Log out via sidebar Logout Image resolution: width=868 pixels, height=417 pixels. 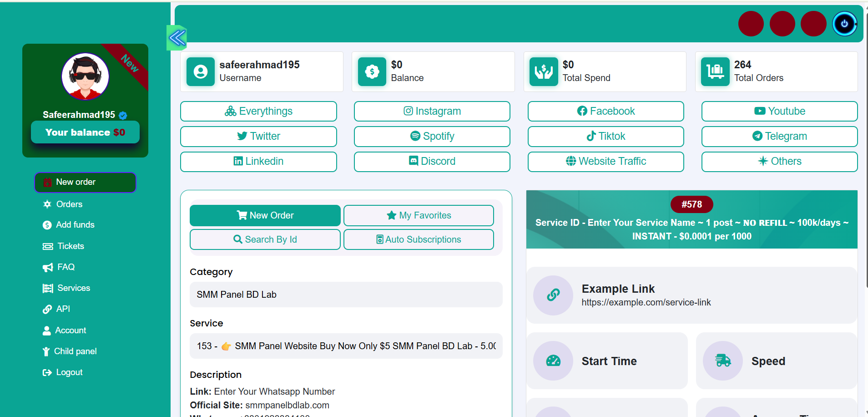click(x=63, y=372)
